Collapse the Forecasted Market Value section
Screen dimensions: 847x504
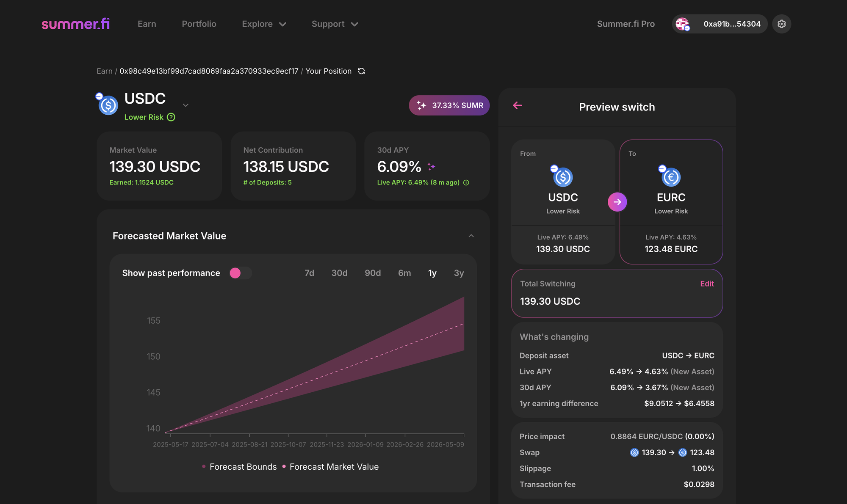coord(471,236)
